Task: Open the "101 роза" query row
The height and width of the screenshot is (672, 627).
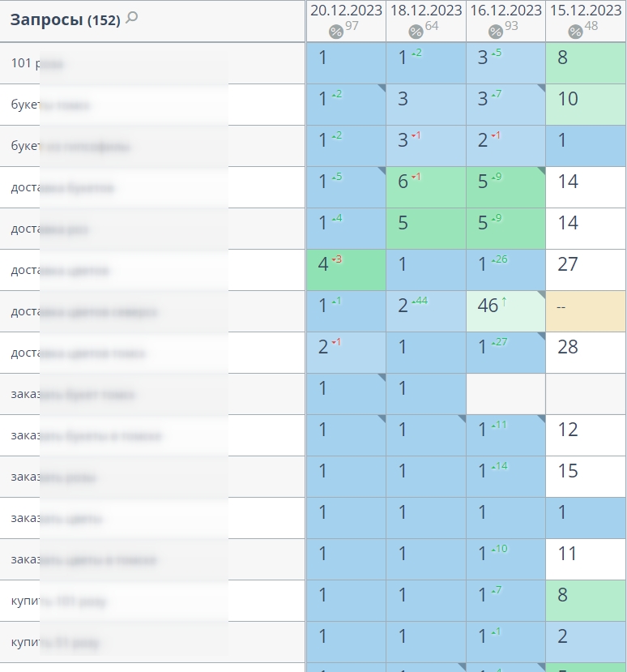Action: 38,63
